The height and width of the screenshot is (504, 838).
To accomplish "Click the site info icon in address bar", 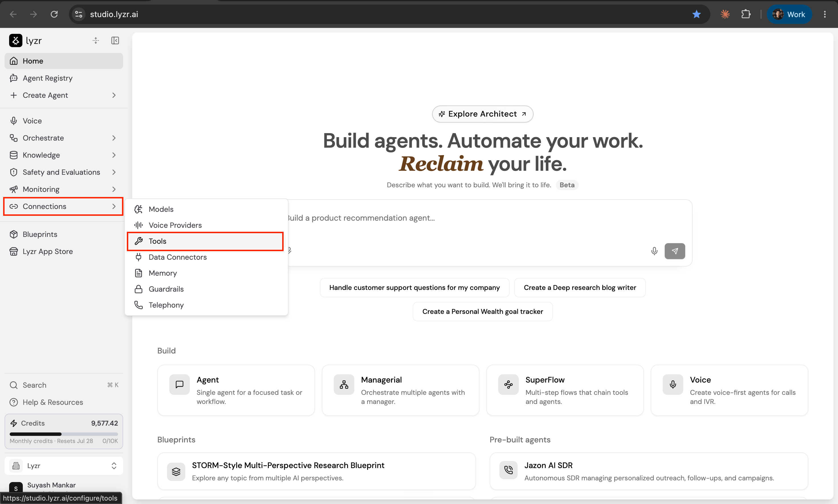I will coord(78,14).
